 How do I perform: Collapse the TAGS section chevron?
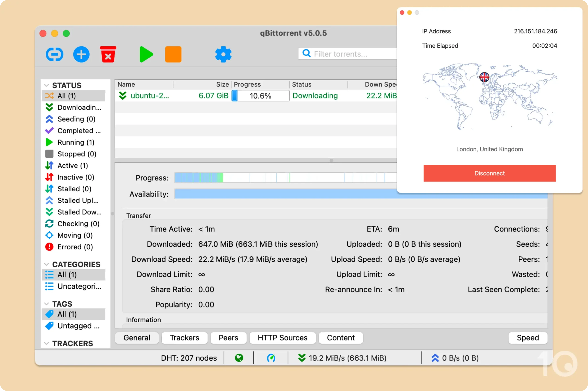46,304
